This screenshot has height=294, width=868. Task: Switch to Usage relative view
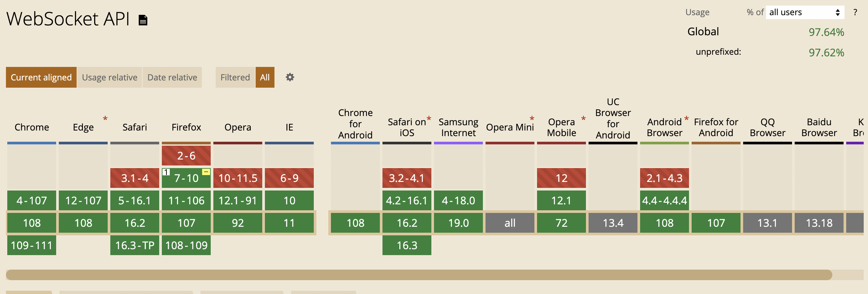(x=110, y=77)
